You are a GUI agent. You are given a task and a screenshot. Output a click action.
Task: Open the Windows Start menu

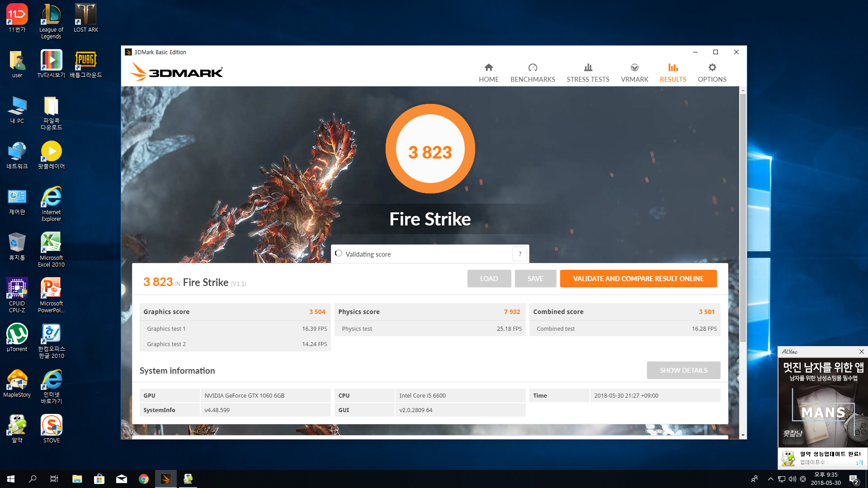[x=11, y=479]
